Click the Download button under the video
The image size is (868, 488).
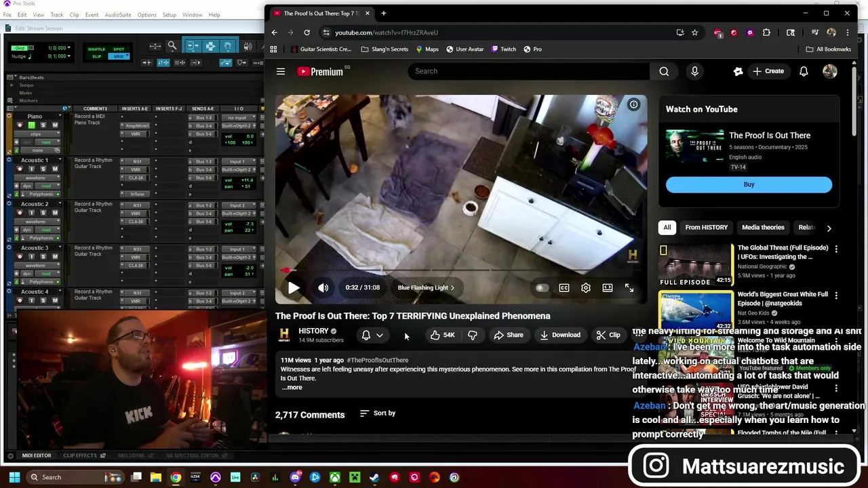click(x=560, y=335)
